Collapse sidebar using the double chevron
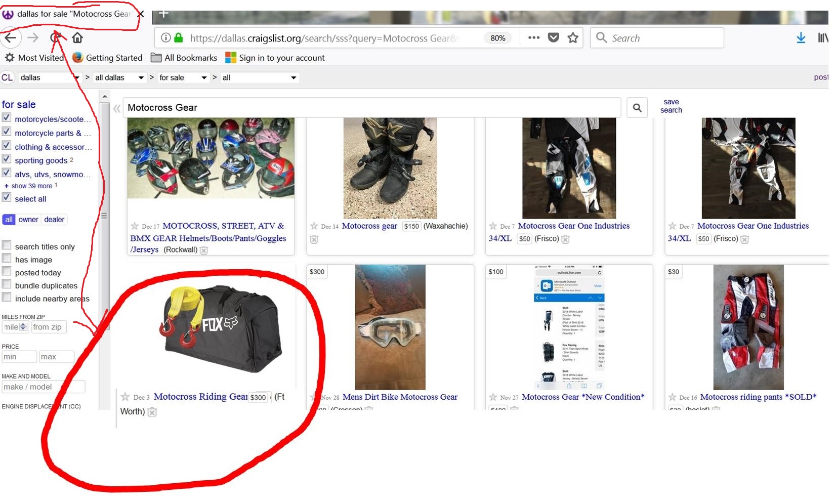Viewport: 835px width, 504px height. click(117, 108)
